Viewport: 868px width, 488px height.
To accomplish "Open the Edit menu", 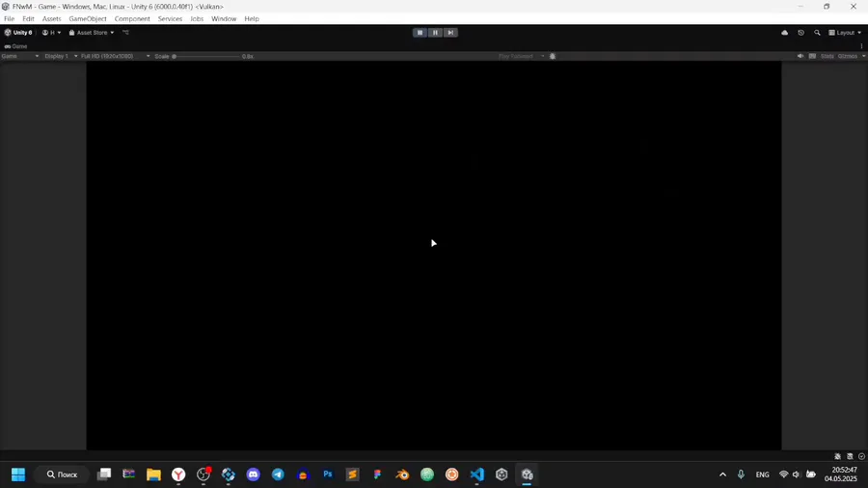I will [x=28, y=19].
